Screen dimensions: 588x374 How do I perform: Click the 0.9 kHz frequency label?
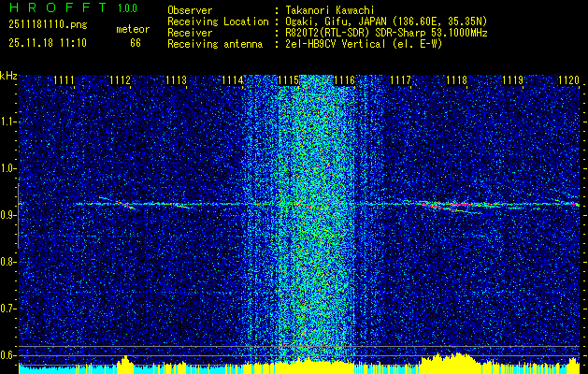pyautogui.click(x=7, y=215)
